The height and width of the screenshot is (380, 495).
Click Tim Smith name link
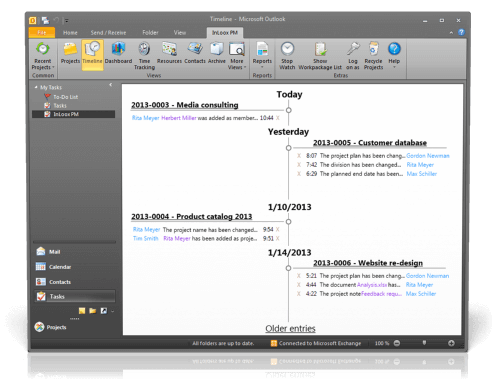coord(146,238)
